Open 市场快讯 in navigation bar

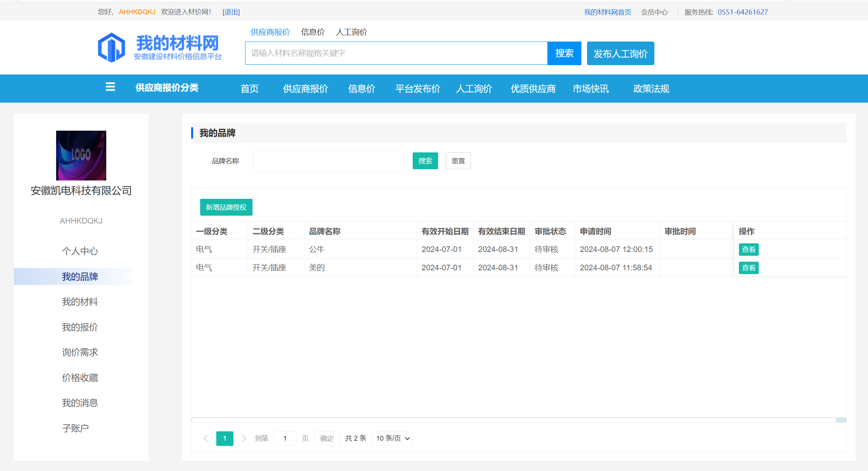pyautogui.click(x=590, y=89)
